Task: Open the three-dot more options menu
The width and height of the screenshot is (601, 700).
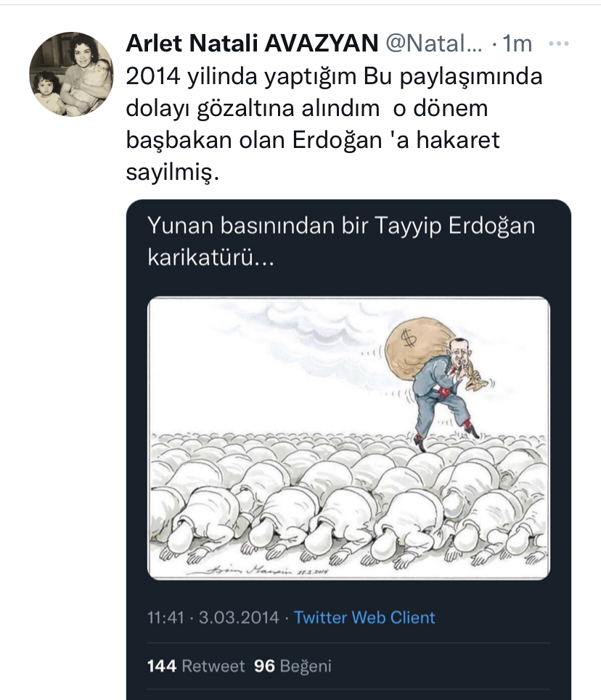Action: point(559,44)
